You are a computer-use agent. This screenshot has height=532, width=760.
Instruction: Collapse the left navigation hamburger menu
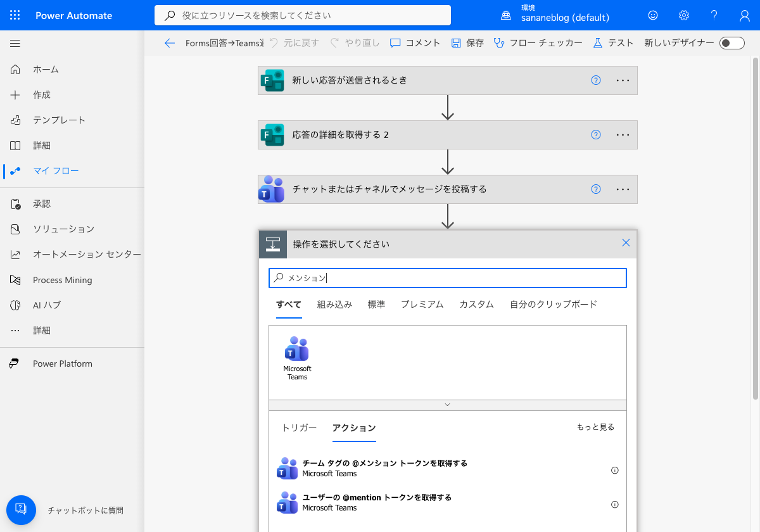15,44
